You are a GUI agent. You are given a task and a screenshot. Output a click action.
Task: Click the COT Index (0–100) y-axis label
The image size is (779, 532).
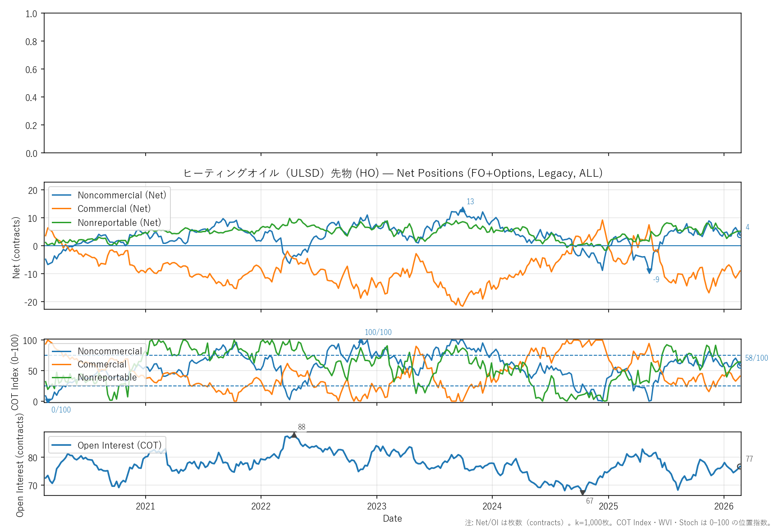[15, 371]
